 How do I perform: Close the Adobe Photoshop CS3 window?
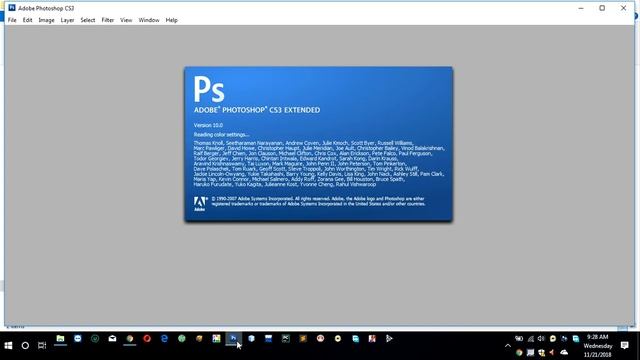pyautogui.click(x=623, y=8)
